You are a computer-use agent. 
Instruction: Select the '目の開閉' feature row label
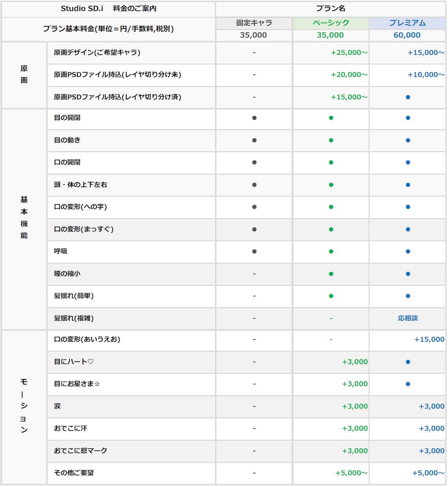pos(67,117)
